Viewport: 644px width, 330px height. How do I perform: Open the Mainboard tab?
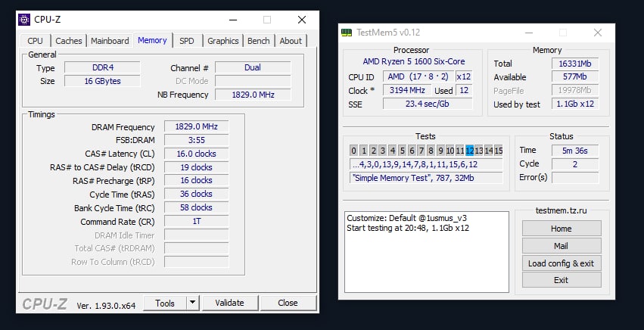click(x=110, y=41)
